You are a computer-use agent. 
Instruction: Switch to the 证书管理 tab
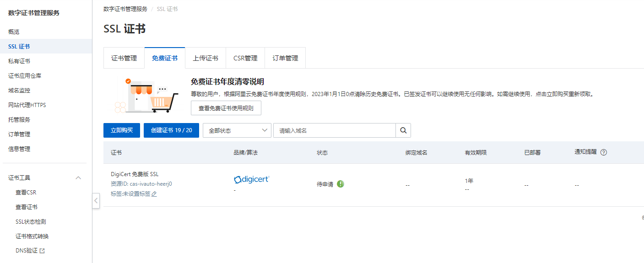click(x=124, y=58)
